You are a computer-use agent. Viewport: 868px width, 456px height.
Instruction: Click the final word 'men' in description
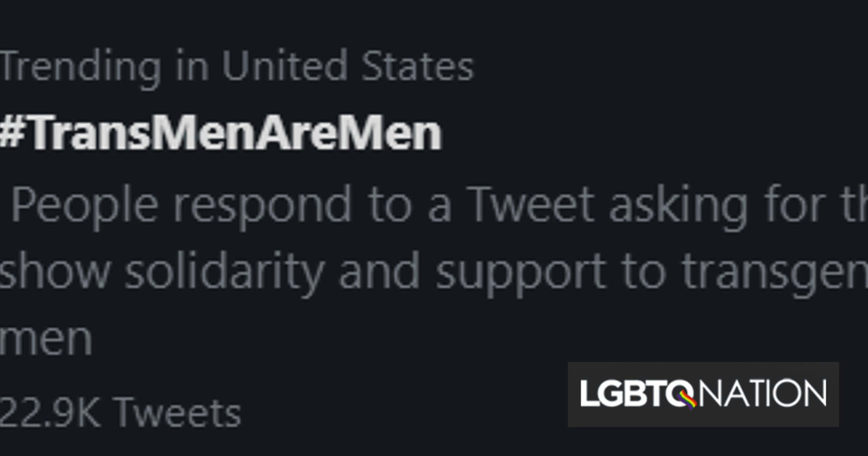[46, 339]
